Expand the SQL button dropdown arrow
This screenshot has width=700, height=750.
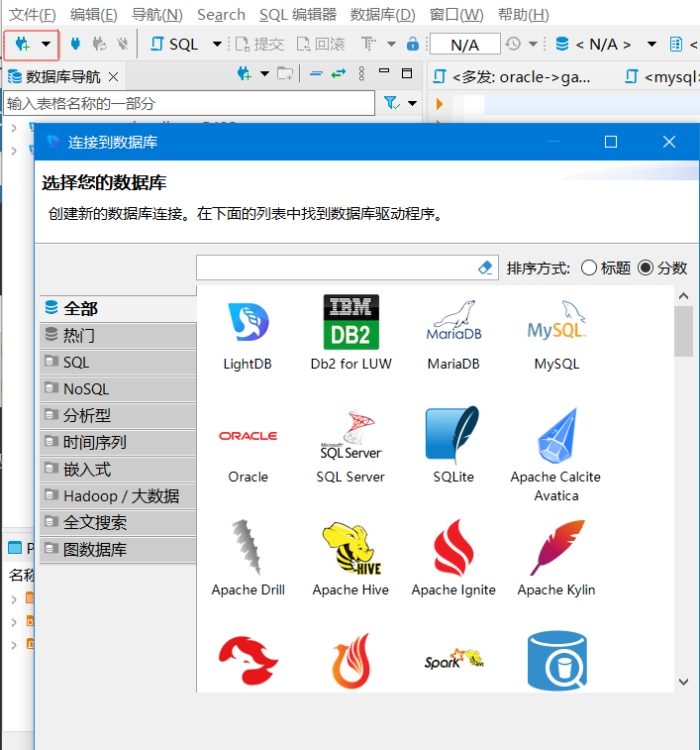[217, 44]
